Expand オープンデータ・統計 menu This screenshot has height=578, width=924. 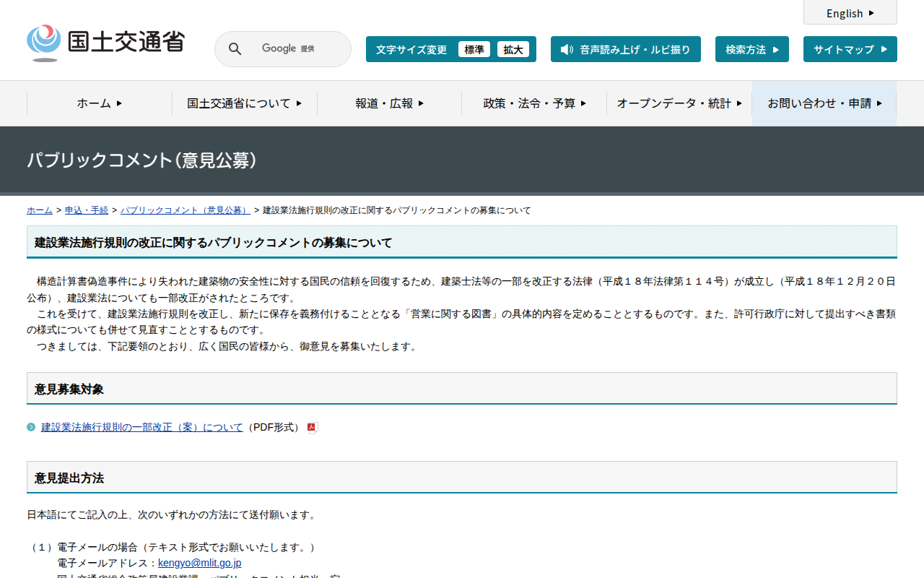[x=679, y=103]
